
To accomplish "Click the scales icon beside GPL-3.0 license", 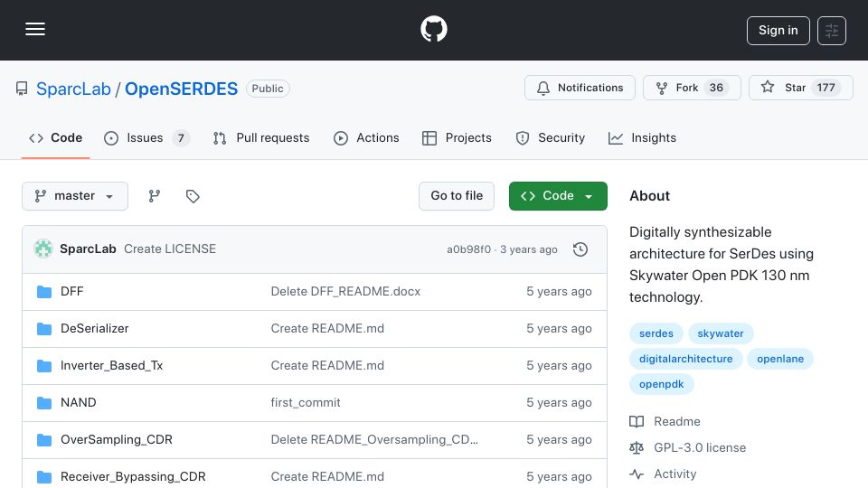I will click(637, 447).
